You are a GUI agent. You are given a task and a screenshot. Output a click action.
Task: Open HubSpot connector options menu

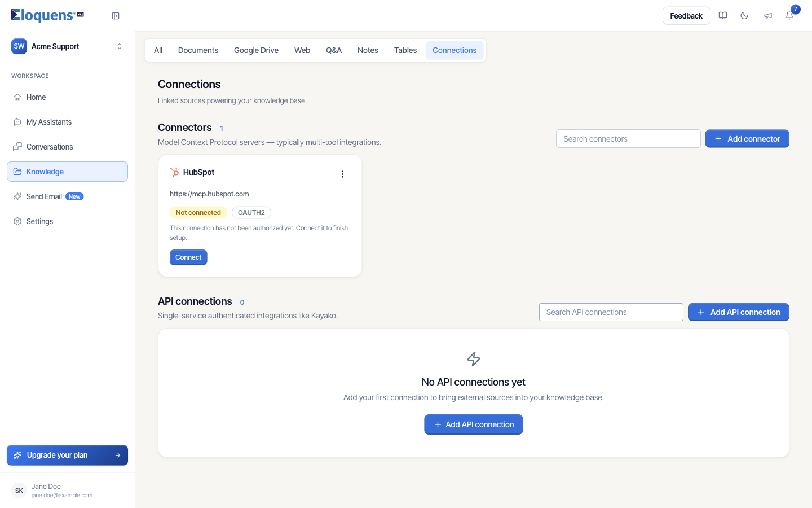pyautogui.click(x=342, y=174)
